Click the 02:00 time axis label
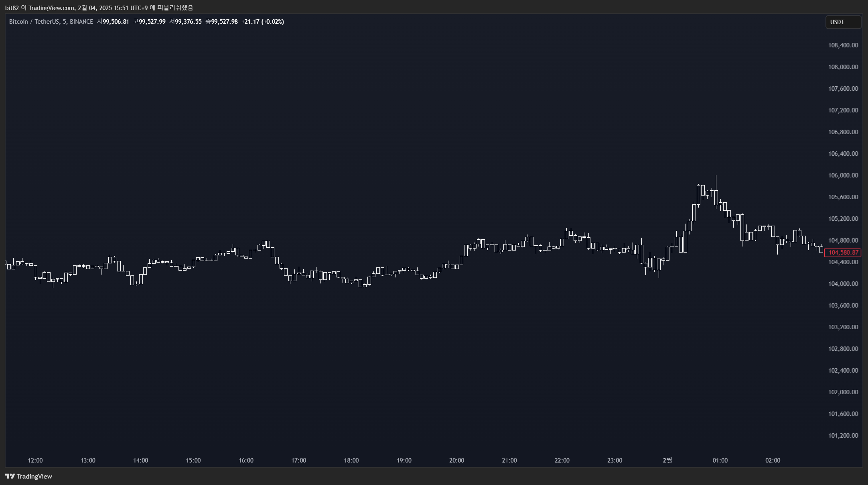 pos(773,461)
